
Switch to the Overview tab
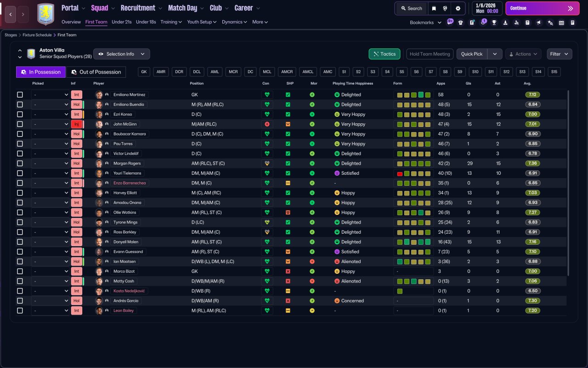[x=71, y=22]
